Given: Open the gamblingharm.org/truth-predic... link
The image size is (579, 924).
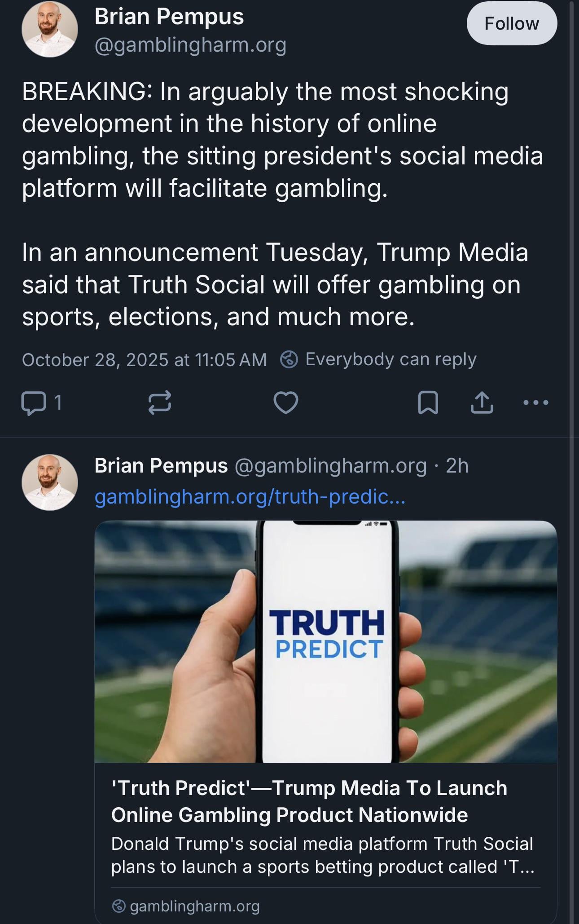Looking at the screenshot, I should (250, 497).
